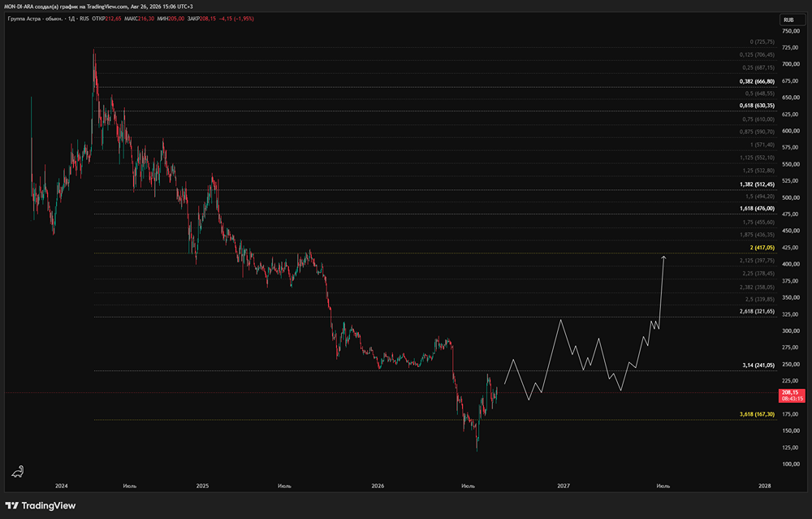Click the dinosaur logo icon at chart corner
Image resolution: width=812 pixels, height=519 pixels.
click(18, 471)
